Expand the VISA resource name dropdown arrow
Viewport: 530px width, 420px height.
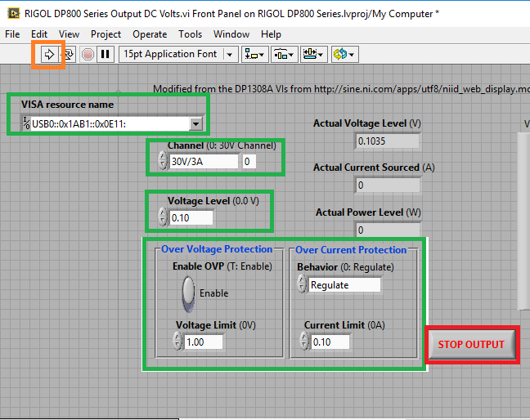click(x=196, y=124)
